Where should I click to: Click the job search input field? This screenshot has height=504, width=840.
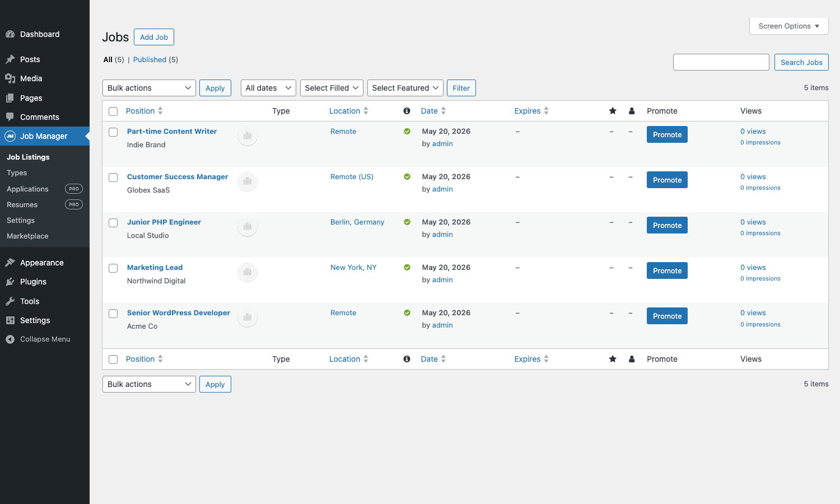pos(721,62)
